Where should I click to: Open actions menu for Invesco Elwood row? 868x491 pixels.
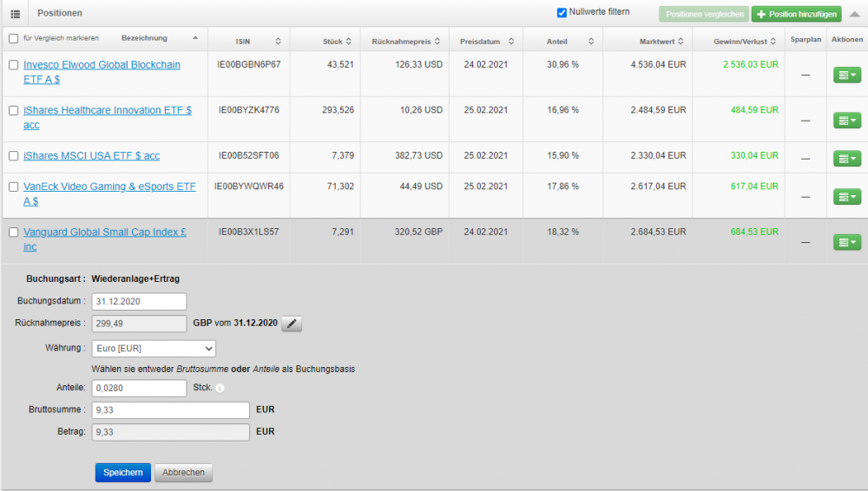pyautogui.click(x=847, y=75)
